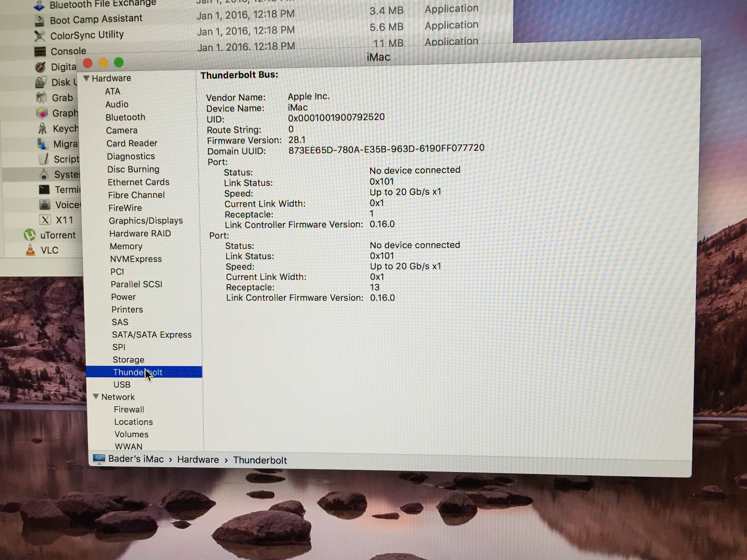747x560 pixels.
Task: Open the Graphics/Displays hardware entry
Action: (x=146, y=221)
